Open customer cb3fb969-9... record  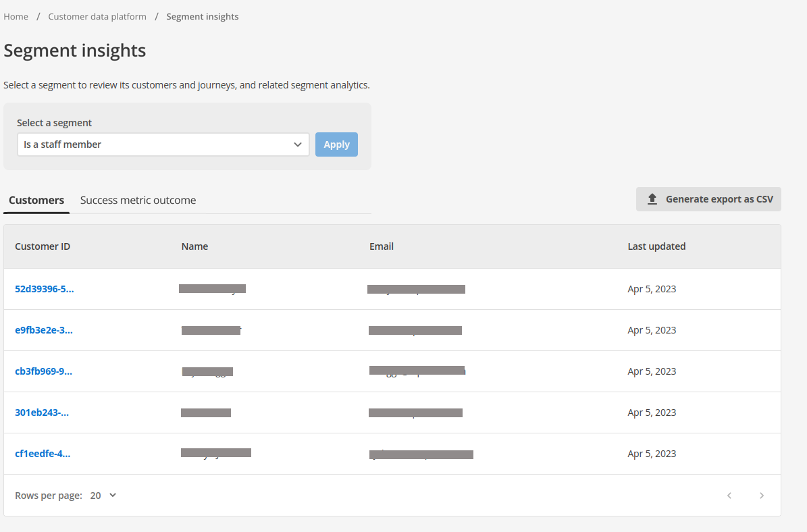coord(44,371)
